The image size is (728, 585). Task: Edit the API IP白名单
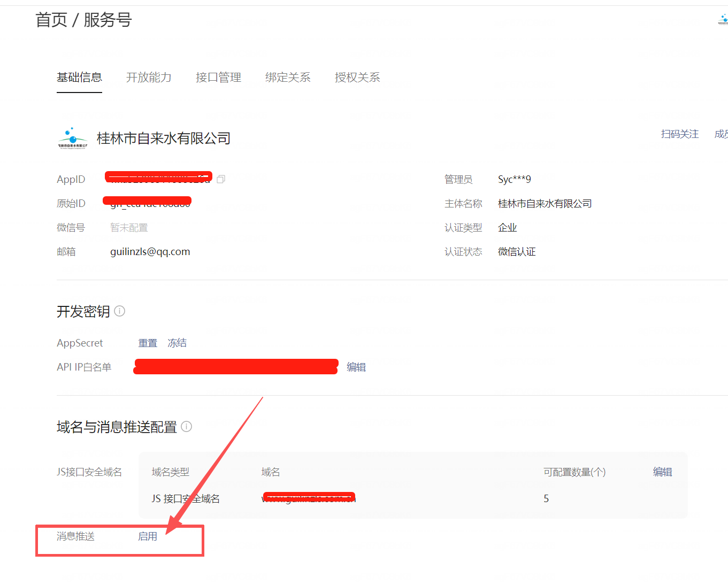(356, 367)
